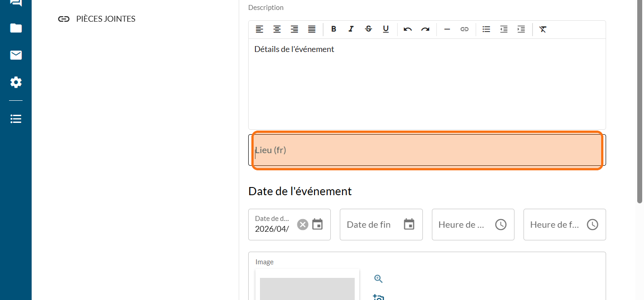This screenshot has height=300, width=644.
Task: Create a bulleted list
Action: coord(486,29)
